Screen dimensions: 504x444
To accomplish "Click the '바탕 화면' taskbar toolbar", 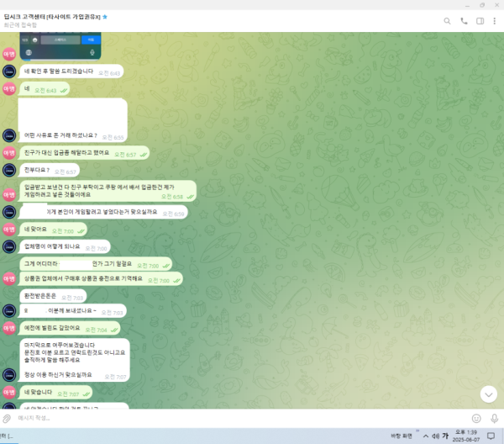I will pyautogui.click(x=402, y=436).
